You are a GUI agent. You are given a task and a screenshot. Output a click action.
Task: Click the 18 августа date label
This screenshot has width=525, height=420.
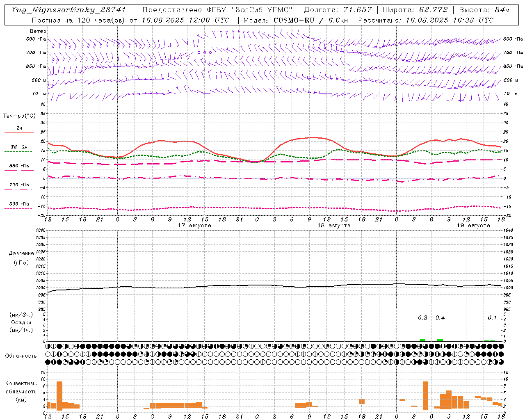click(334, 226)
